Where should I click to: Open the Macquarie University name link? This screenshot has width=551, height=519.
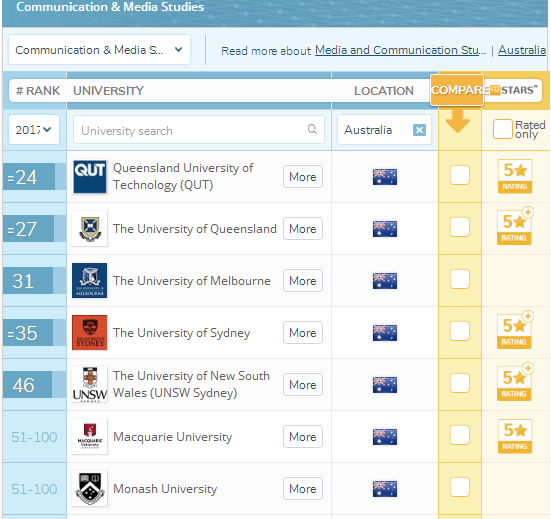tap(173, 437)
